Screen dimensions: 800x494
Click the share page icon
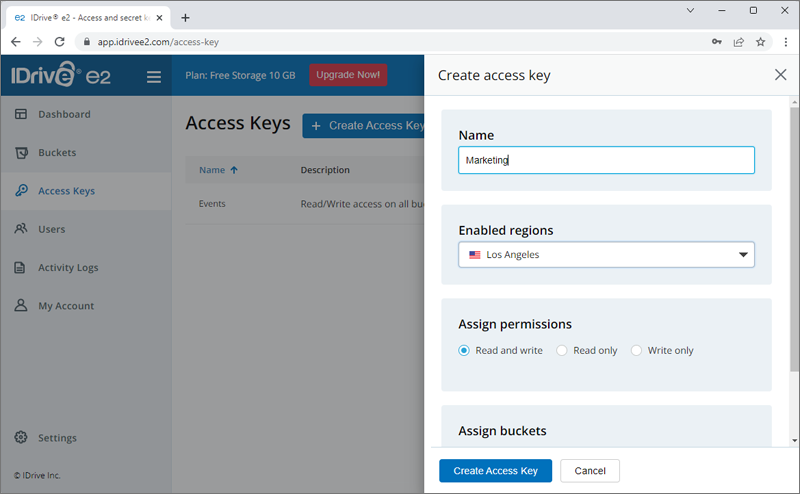739,42
